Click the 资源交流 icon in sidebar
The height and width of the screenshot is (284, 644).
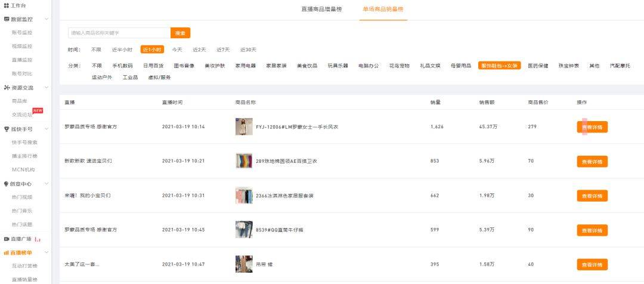pyautogui.click(x=7, y=88)
